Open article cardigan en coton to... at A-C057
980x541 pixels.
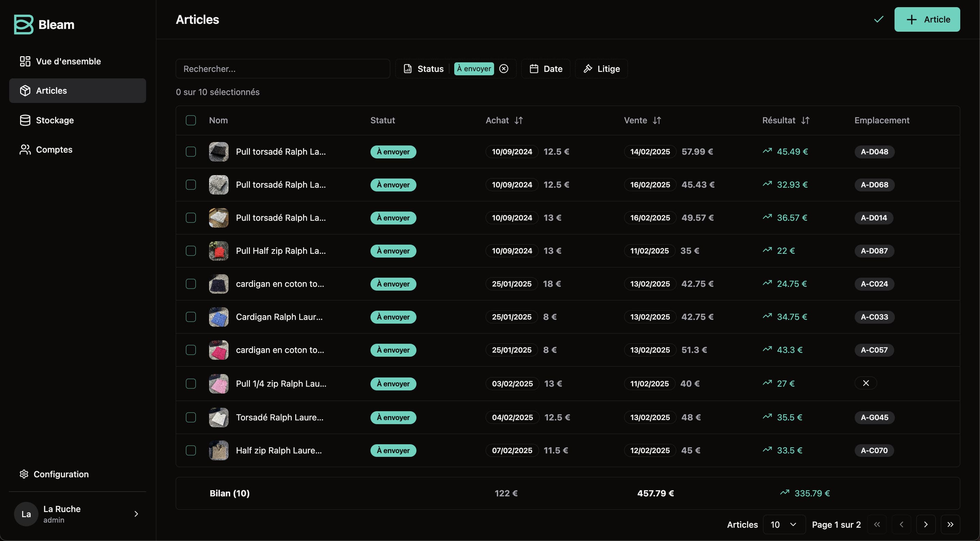click(x=280, y=350)
